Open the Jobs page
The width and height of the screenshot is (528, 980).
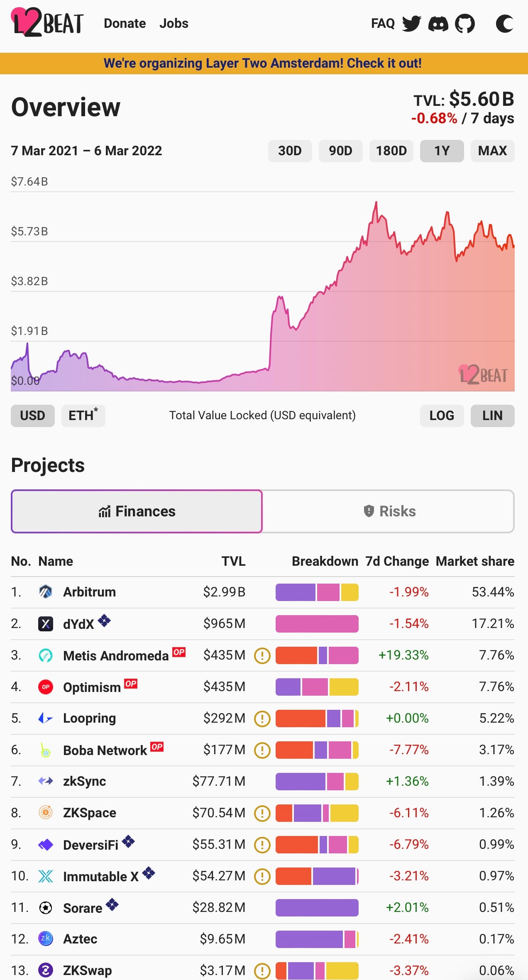pyautogui.click(x=174, y=23)
